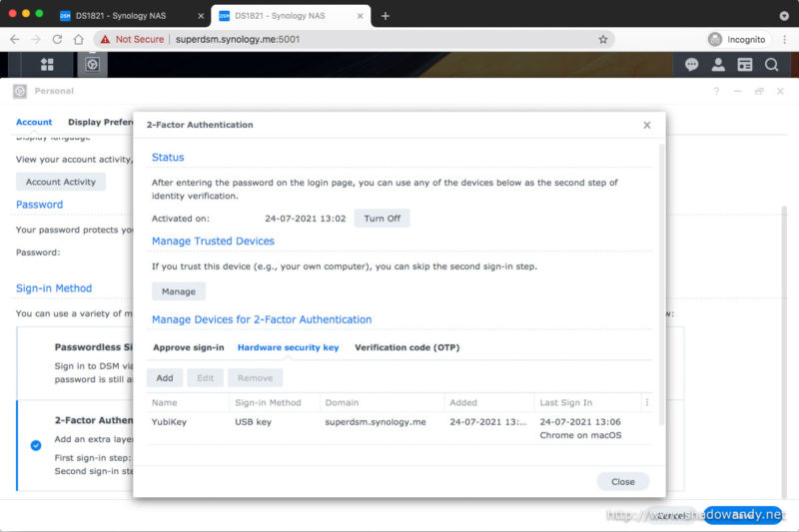Open the column options menu in device table
799x532 pixels.
point(647,402)
